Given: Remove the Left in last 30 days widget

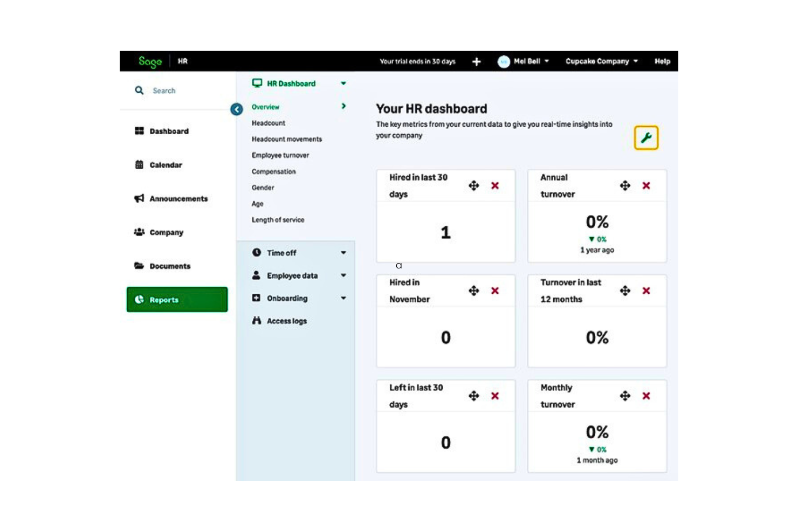Looking at the screenshot, I should coord(495,396).
